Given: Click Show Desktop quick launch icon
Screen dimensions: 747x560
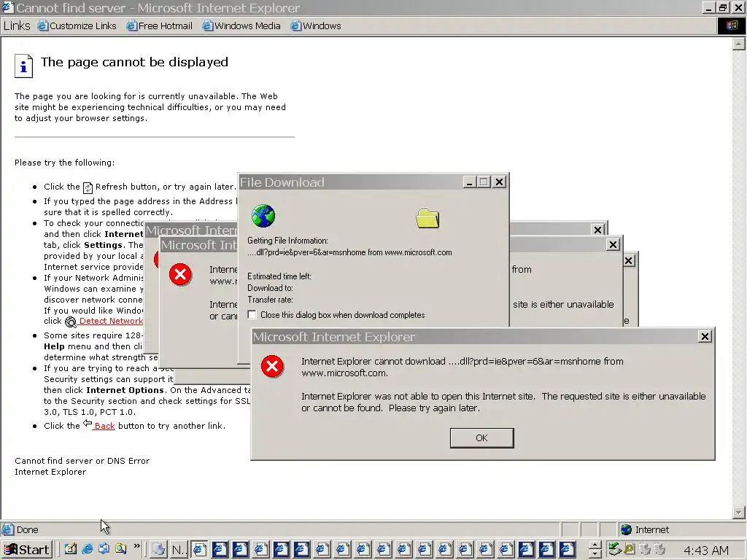Looking at the screenshot, I should (x=71, y=549).
